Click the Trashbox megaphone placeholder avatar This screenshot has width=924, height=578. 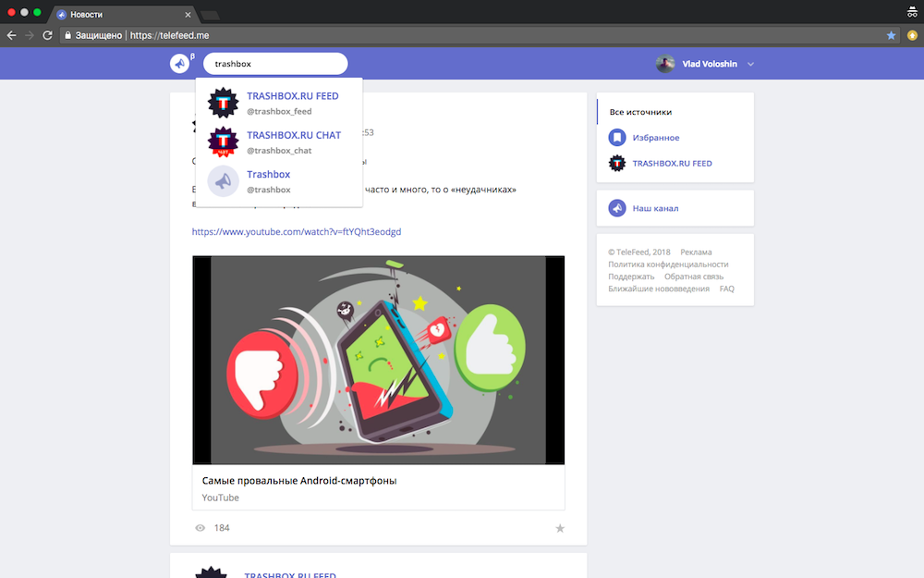pyautogui.click(x=223, y=181)
